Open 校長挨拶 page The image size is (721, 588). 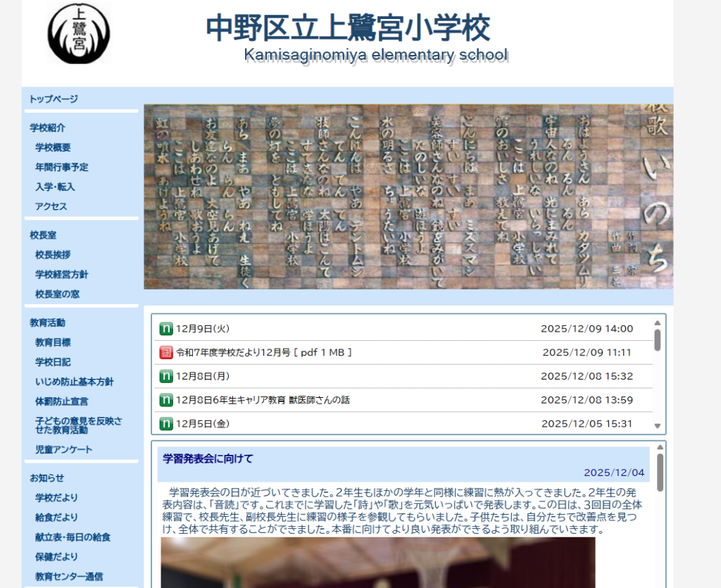click(x=53, y=255)
